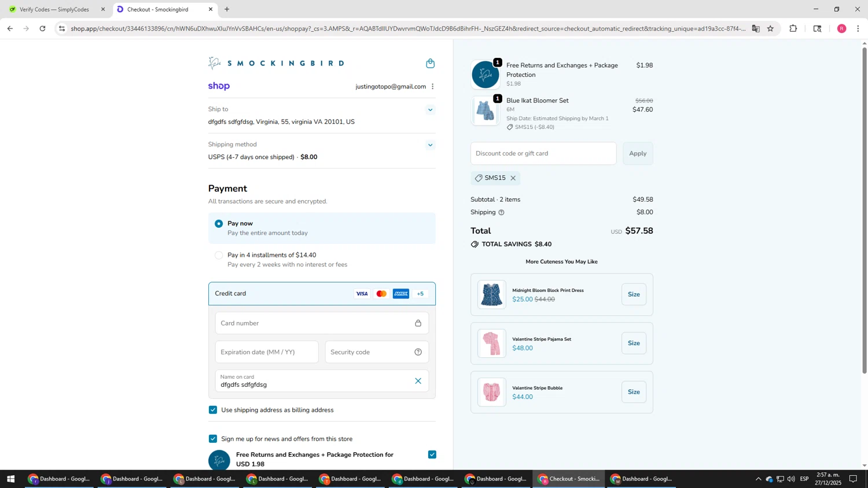Image resolution: width=868 pixels, height=488 pixels.
Task: Click the Mastercard logo
Action: (381, 294)
